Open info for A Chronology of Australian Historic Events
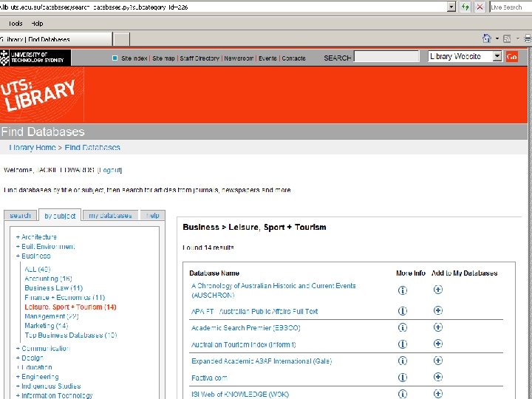Viewport: 532px width, 399px height. coord(403,290)
